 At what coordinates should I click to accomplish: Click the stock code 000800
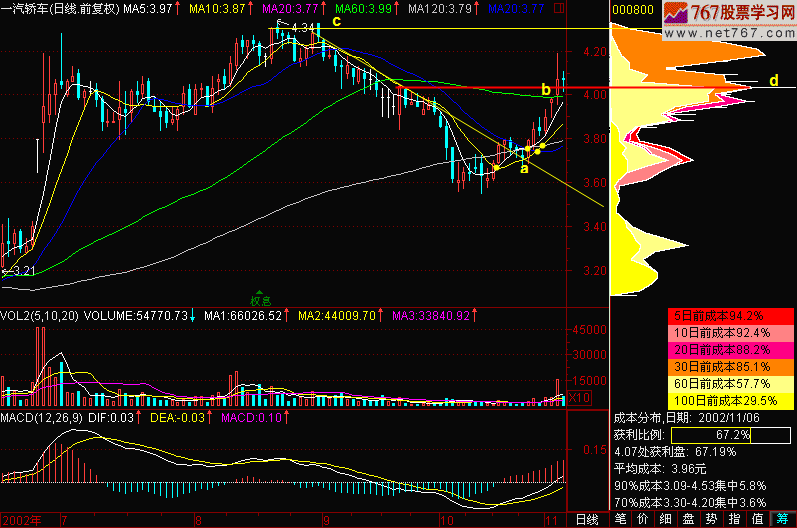click(632, 9)
